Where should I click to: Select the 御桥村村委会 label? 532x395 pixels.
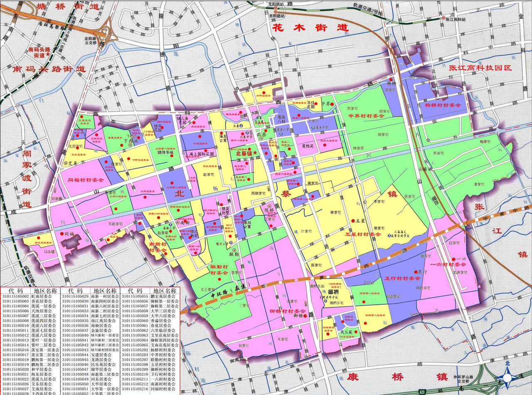pyautogui.click(x=287, y=311)
